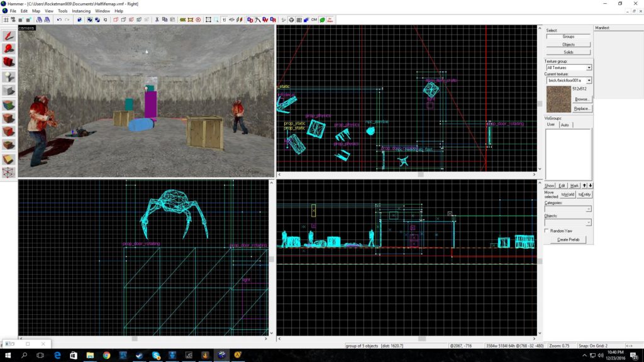Viewport: 644px width, 362px height.
Task: Select the Entity tool (white lamp)
Action: tap(9, 77)
